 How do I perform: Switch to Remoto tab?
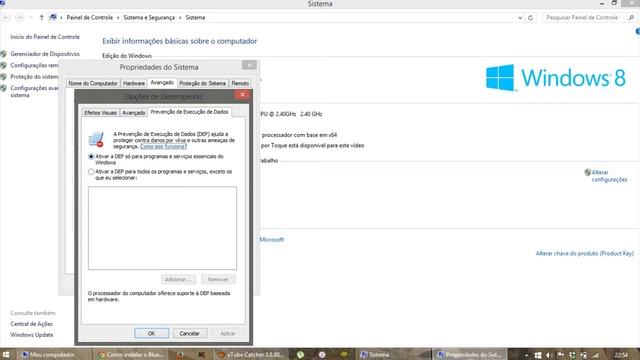pyautogui.click(x=240, y=83)
